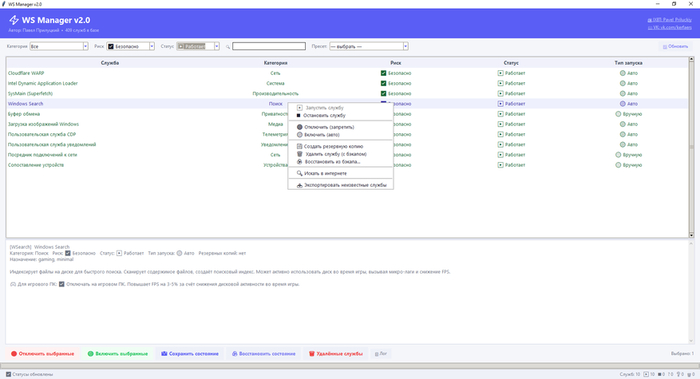700x379 pixels.
Task: Click the Работает status icon in SysMain (Superfetch) row
Action: point(500,93)
